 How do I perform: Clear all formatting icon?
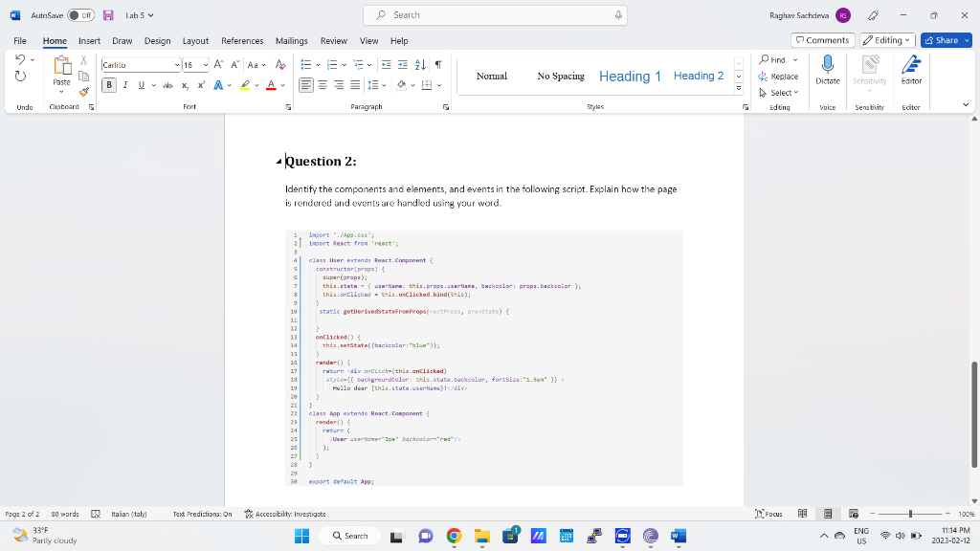(x=280, y=64)
